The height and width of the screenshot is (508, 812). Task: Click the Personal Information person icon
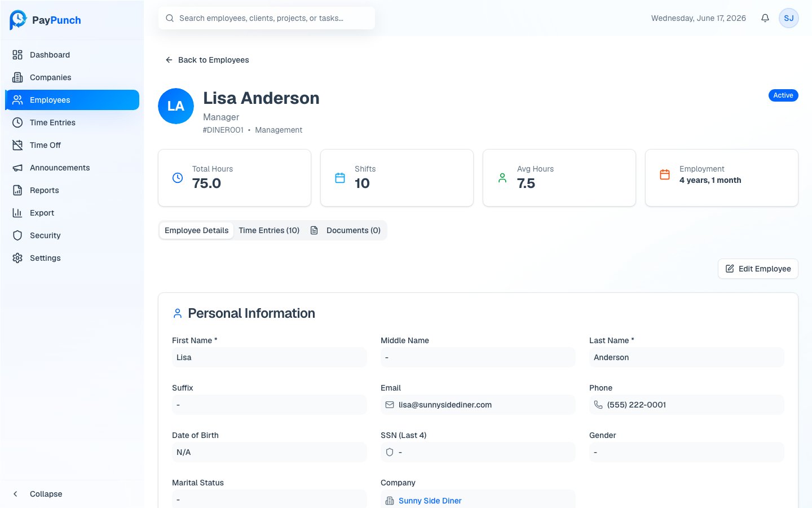click(x=178, y=313)
